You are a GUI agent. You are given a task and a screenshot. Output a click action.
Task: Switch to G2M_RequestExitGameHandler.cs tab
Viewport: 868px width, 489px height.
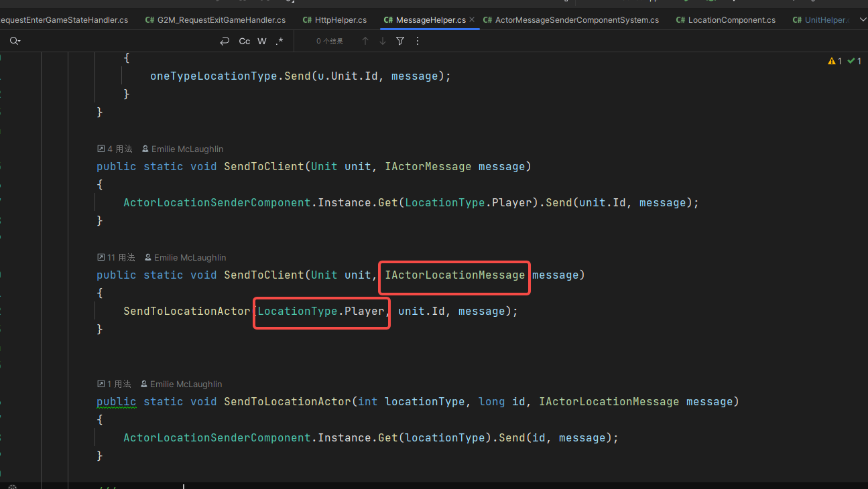[x=215, y=20]
